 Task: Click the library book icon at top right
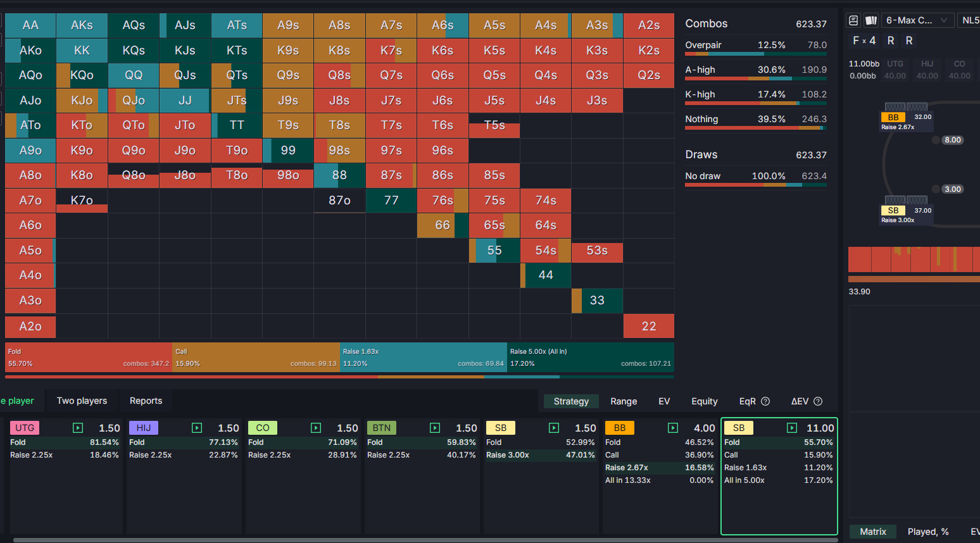853,20
